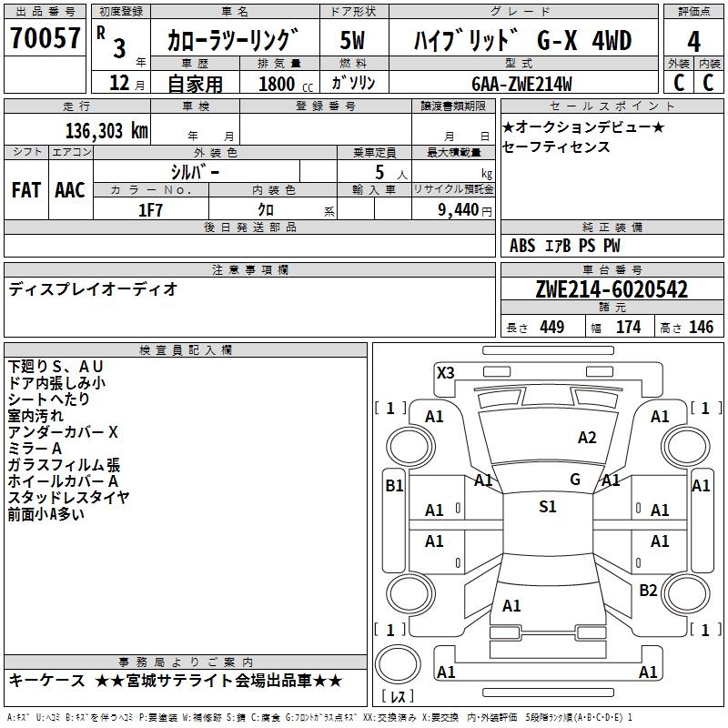Screen dimensions: 728x728
Task: Click color number 1F7
Action: (x=150, y=210)
